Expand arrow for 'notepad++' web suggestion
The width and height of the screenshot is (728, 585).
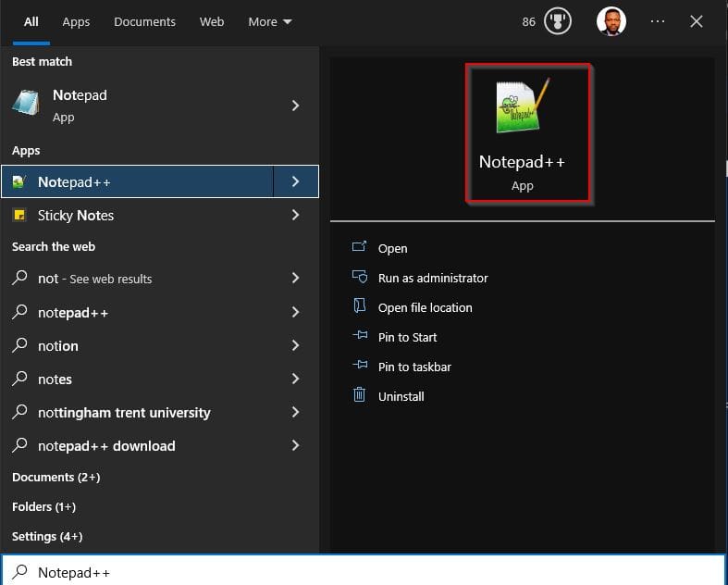coord(295,312)
